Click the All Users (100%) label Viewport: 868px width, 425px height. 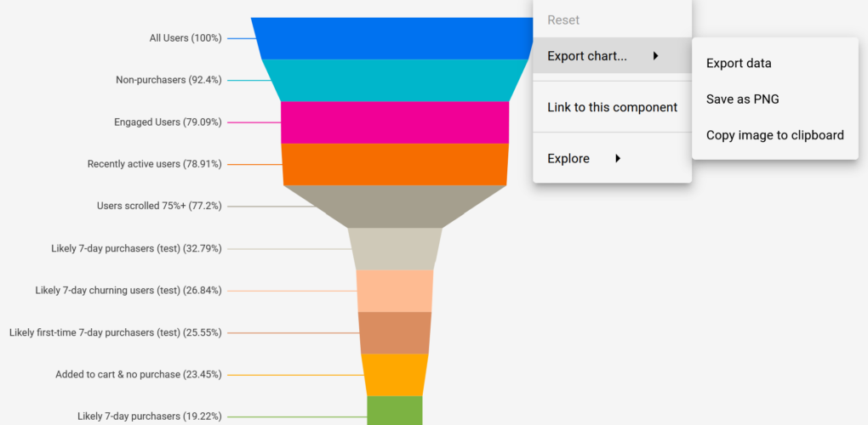click(x=185, y=38)
